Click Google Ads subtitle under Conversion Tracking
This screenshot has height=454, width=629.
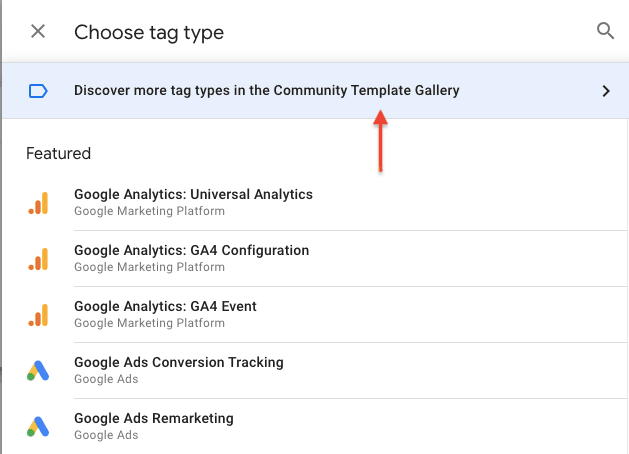(x=106, y=379)
